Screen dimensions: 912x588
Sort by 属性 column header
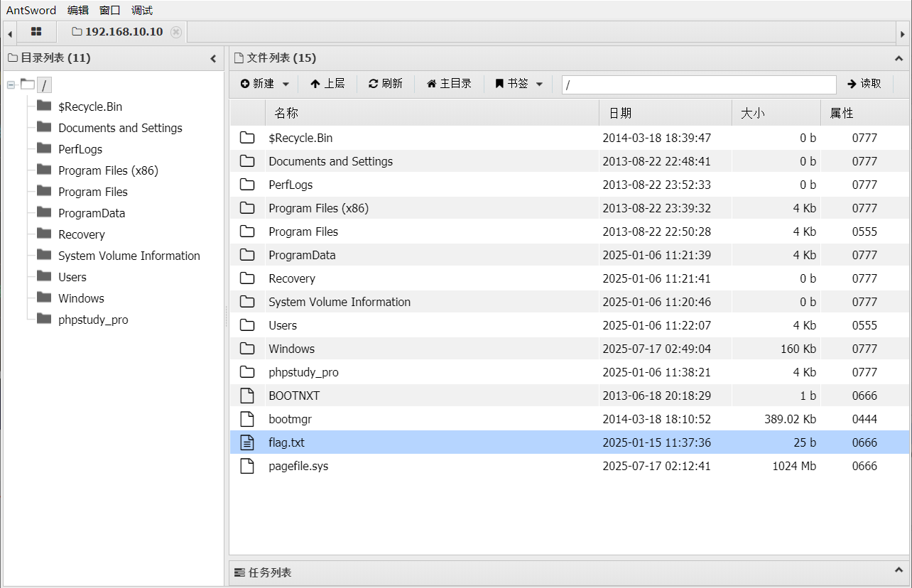click(x=864, y=113)
